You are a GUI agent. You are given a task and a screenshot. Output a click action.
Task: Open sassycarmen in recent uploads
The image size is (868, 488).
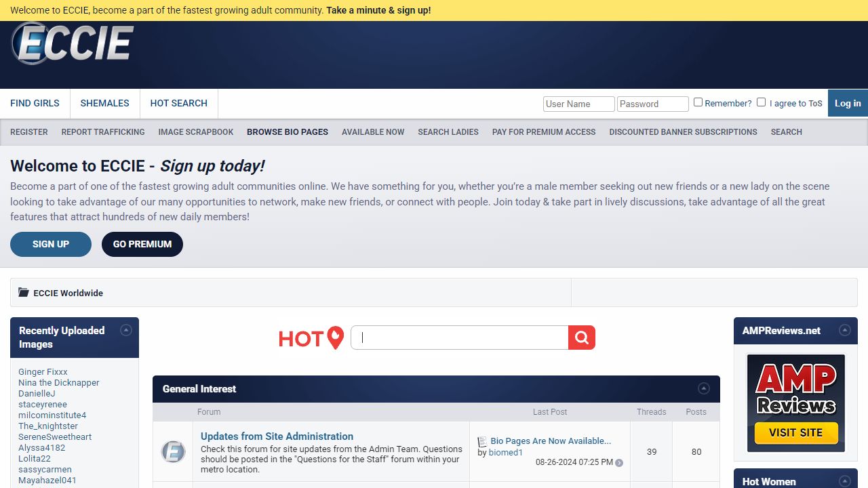pyautogui.click(x=45, y=470)
